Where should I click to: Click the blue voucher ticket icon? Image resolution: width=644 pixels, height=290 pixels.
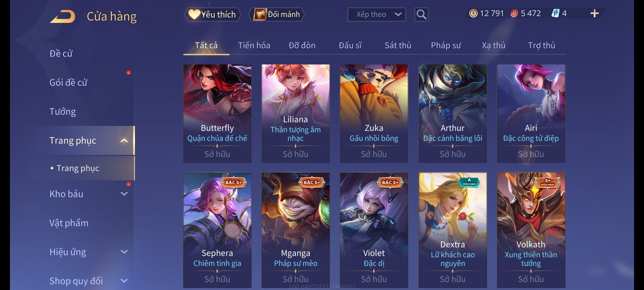(x=555, y=13)
